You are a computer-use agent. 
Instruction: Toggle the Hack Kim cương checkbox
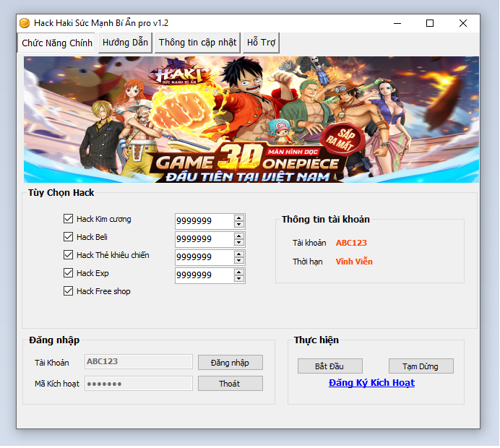(69, 219)
